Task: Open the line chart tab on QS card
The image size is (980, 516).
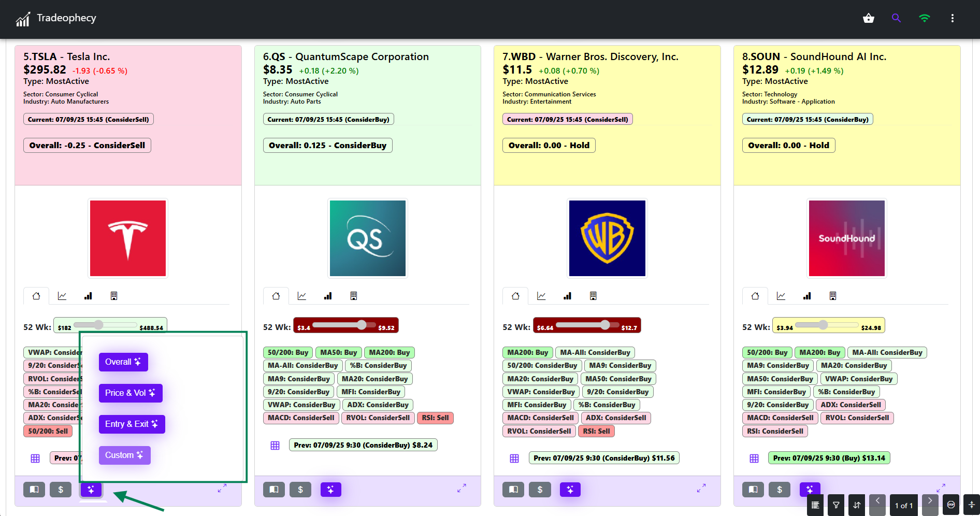Action: click(302, 296)
